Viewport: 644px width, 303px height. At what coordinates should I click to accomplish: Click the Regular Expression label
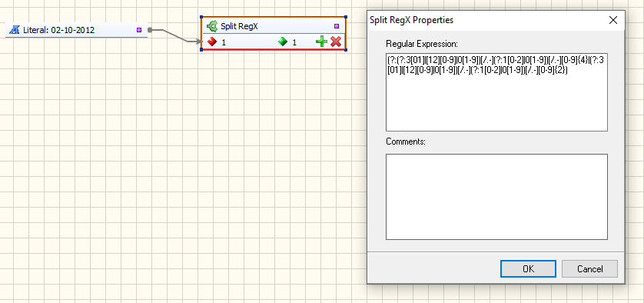tap(422, 44)
